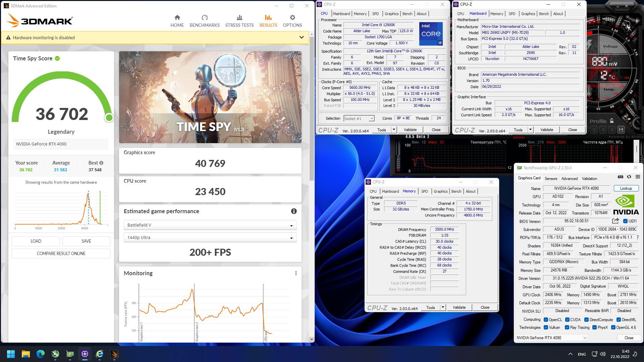
Task: Toggle the OpenCL checkbox in GPU-Z
Action: pyautogui.click(x=546, y=320)
